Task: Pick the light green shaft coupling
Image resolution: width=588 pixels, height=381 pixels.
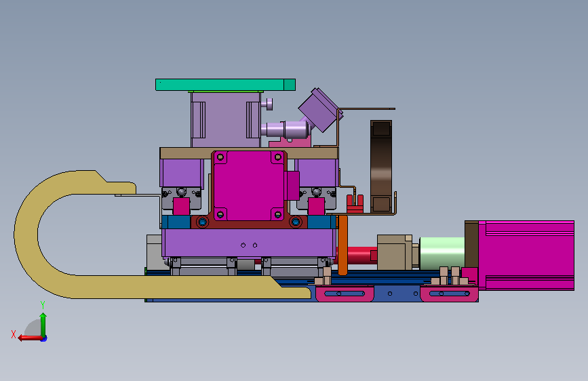Action: [x=442, y=254]
